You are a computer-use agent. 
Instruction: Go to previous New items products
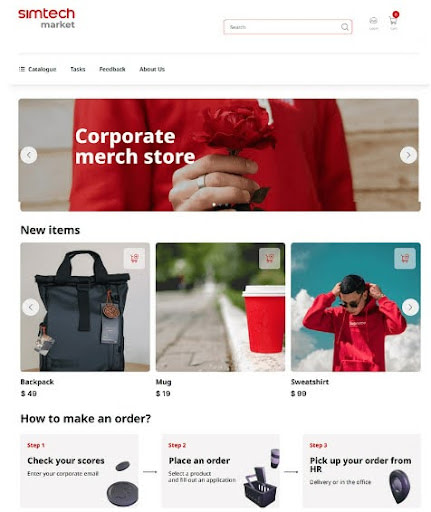pyautogui.click(x=31, y=307)
